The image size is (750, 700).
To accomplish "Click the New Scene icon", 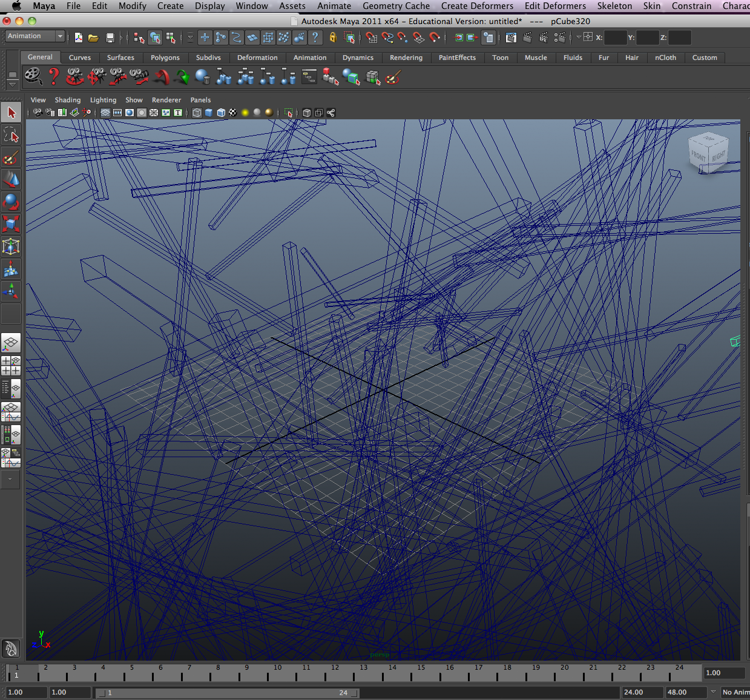I will click(x=79, y=38).
